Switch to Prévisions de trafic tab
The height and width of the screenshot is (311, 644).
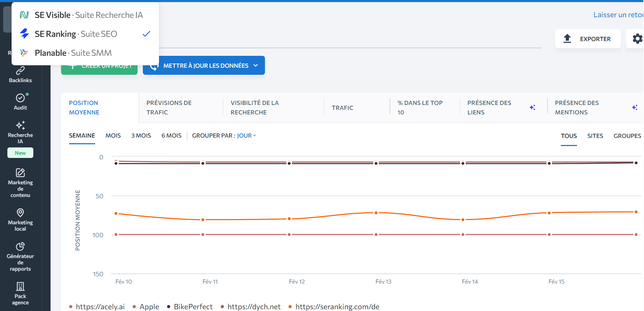169,107
